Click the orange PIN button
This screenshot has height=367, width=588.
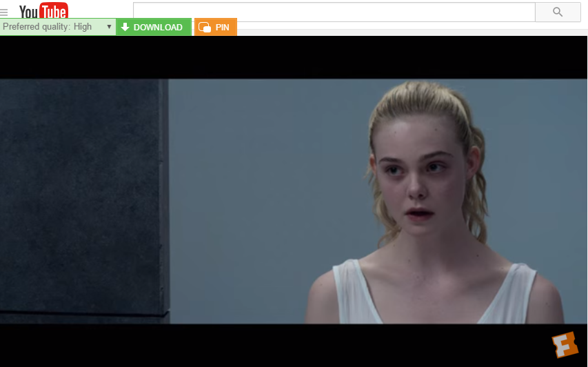click(x=216, y=27)
